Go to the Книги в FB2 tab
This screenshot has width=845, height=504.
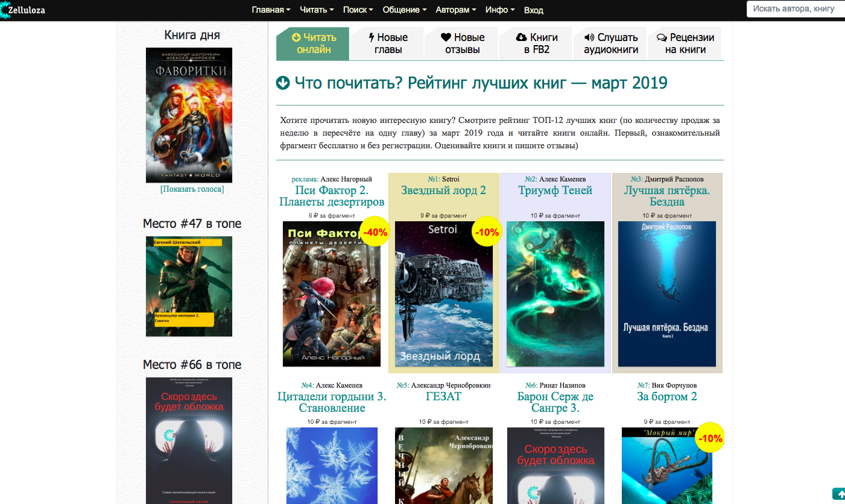(x=537, y=43)
